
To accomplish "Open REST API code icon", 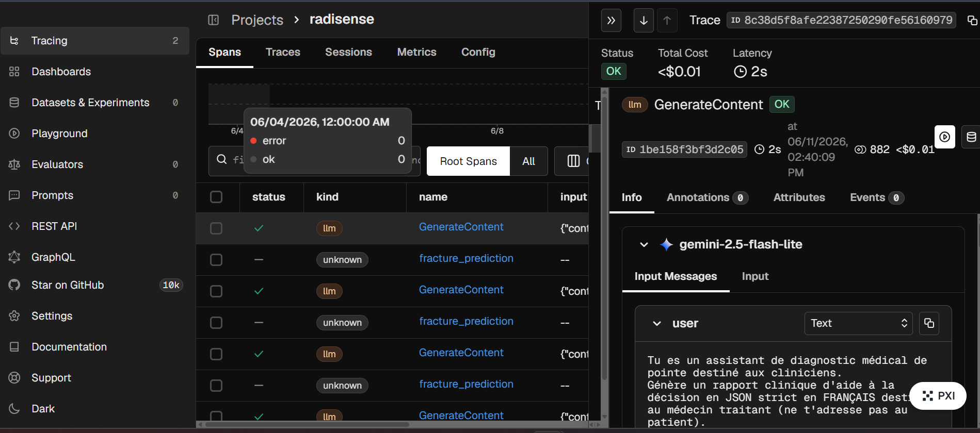I will coord(14,226).
